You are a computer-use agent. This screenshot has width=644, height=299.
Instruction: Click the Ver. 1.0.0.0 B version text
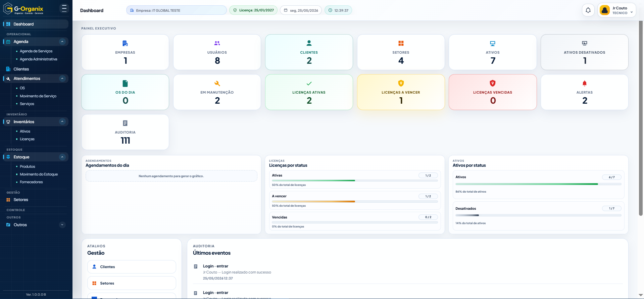click(x=36, y=295)
